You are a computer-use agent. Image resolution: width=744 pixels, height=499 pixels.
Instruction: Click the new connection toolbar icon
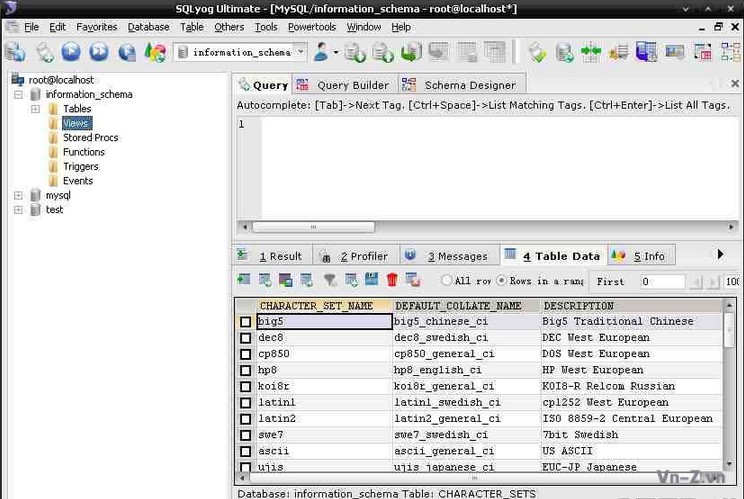[x=15, y=52]
